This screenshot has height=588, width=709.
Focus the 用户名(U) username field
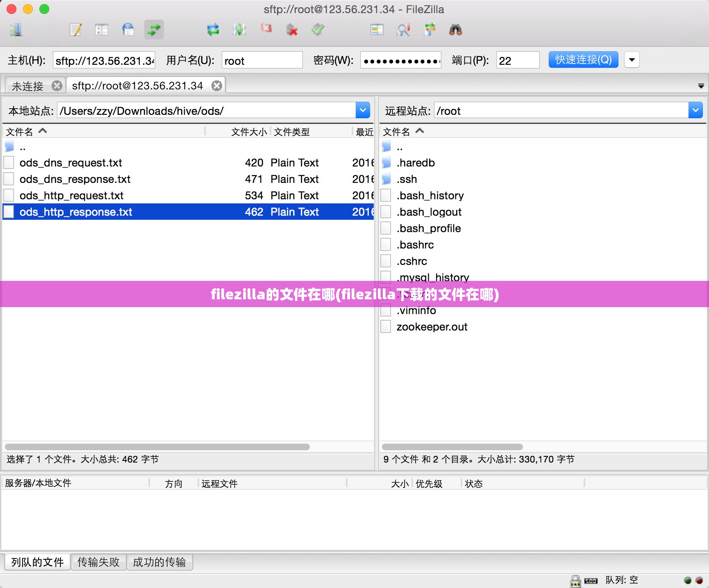[262, 60]
